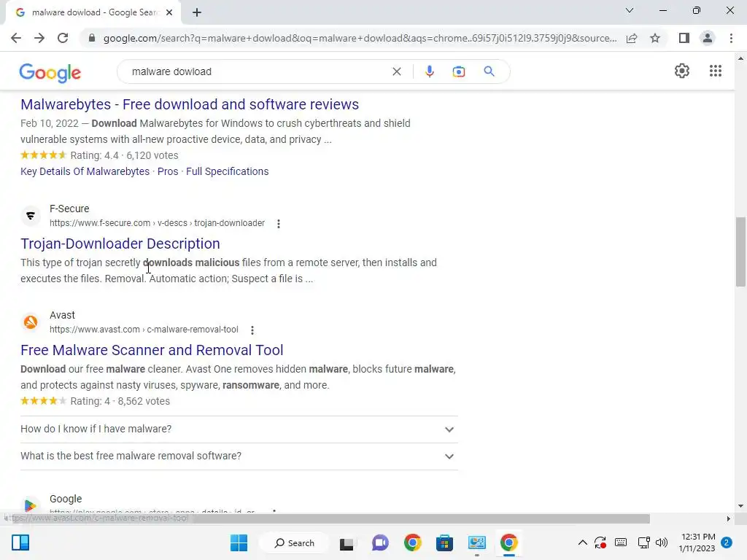Viewport: 747px width, 560px height.
Task: Click the Google Play result favicon
Action: [x=31, y=505]
